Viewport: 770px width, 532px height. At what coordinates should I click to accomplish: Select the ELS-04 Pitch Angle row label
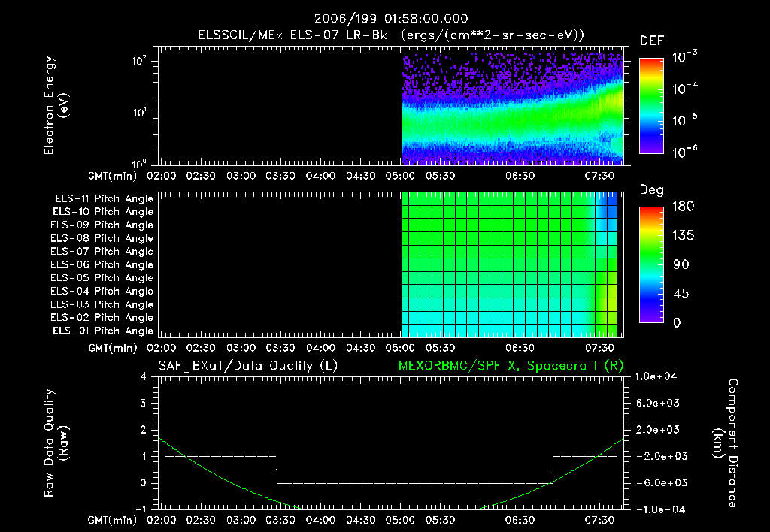pyautogui.click(x=102, y=292)
